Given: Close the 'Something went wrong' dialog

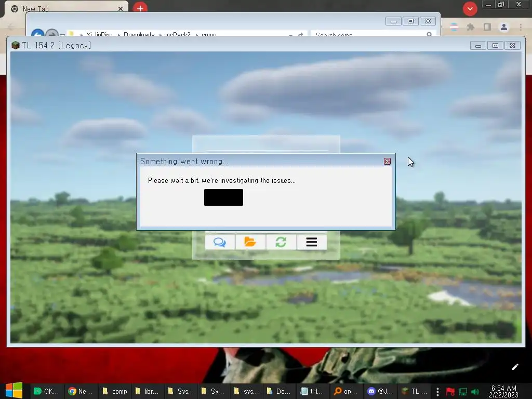Looking at the screenshot, I should pos(387,162).
